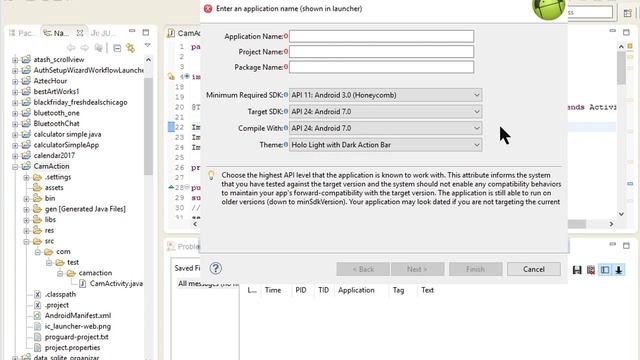The image size is (640, 360).
Task: Go up one level in the Navigator toolbar
Action: point(98,48)
